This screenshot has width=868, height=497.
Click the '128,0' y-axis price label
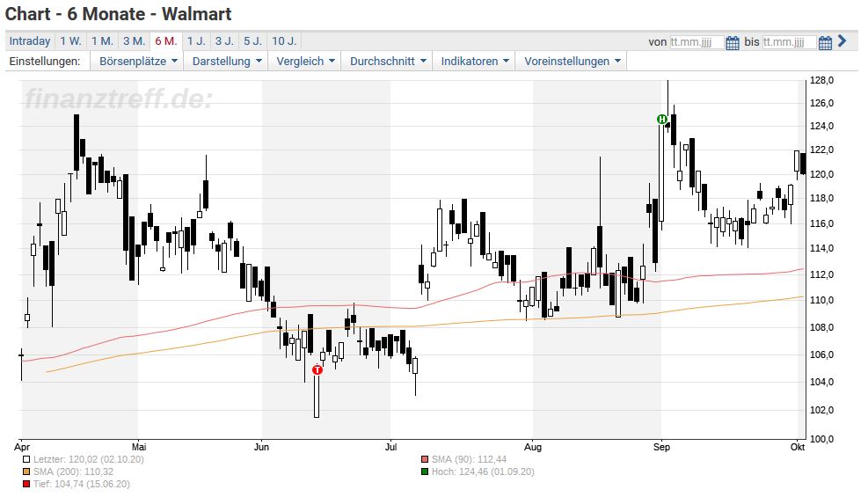(x=821, y=81)
